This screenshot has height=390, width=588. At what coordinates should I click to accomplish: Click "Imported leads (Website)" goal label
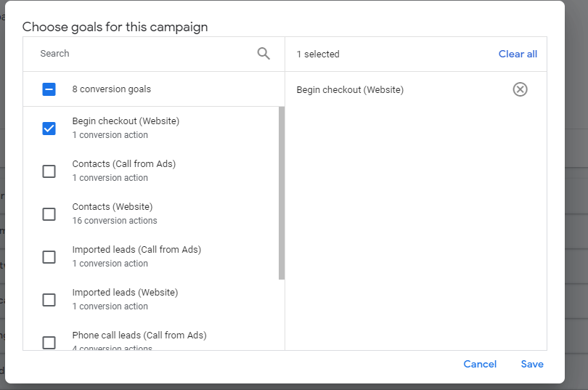point(125,293)
